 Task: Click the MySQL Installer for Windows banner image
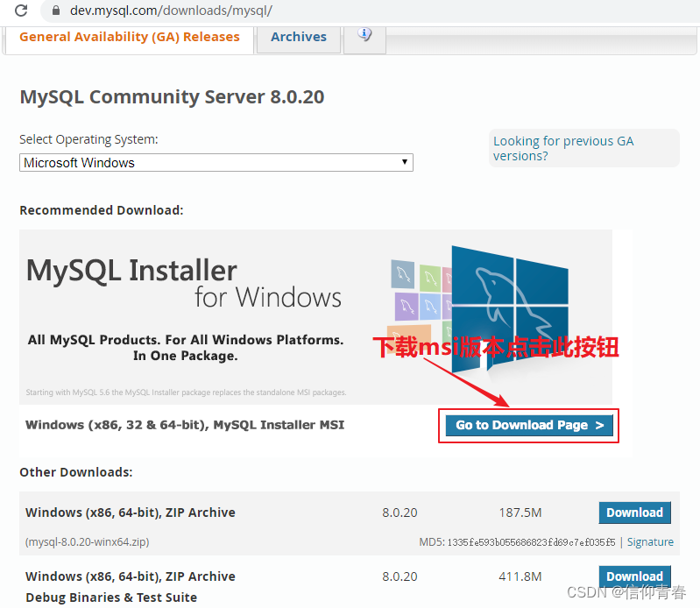(315, 317)
